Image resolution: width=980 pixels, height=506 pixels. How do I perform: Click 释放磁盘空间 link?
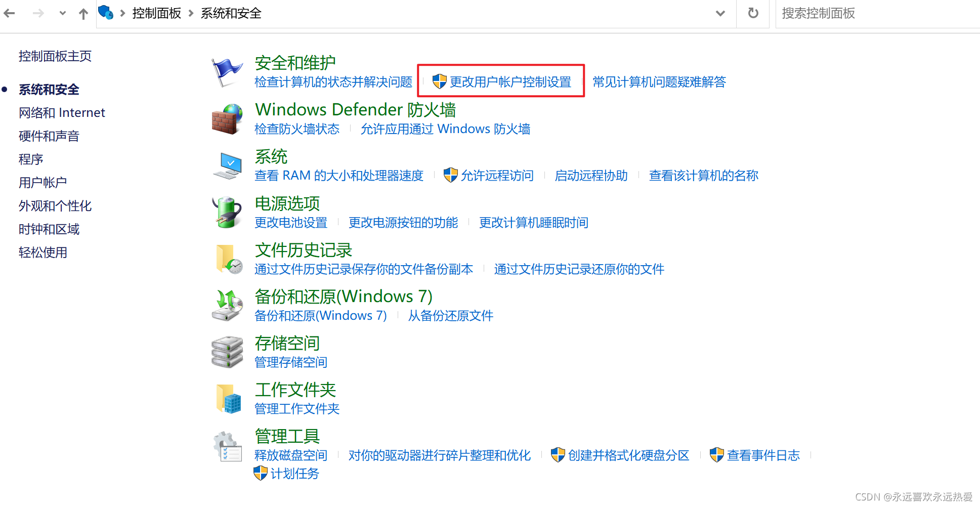click(x=291, y=455)
